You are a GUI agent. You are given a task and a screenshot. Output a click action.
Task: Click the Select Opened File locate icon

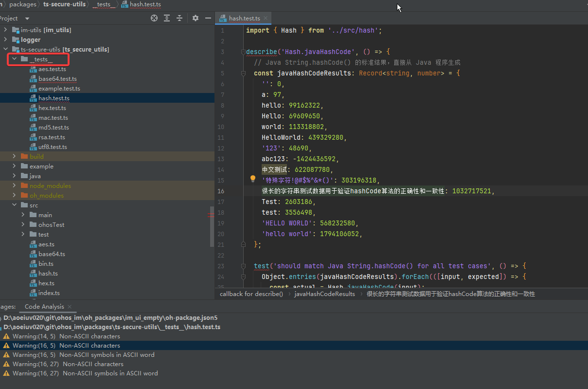(x=154, y=18)
